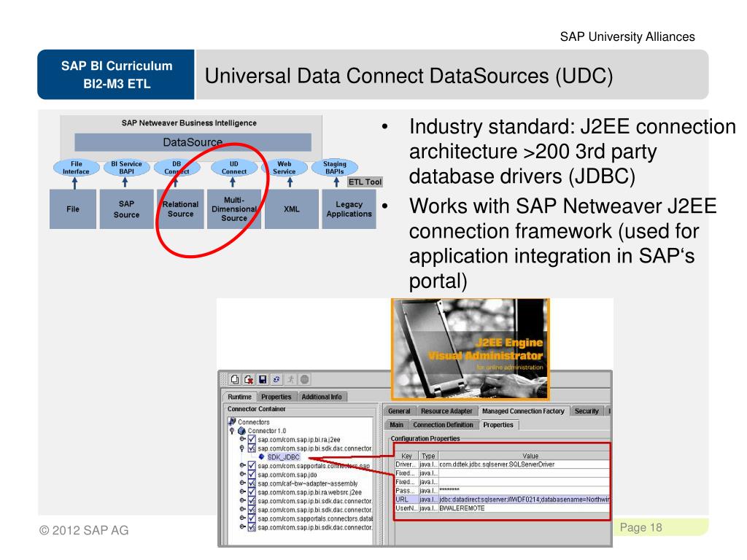Click the Connector 1.0 cube icon
The height and width of the screenshot is (560, 747).
click(242, 430)
